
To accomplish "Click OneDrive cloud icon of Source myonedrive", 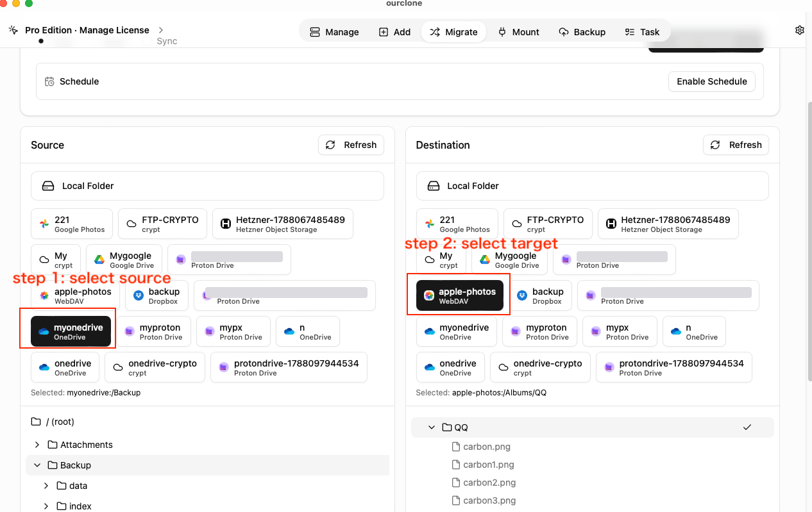I will [x=44, y=331].
